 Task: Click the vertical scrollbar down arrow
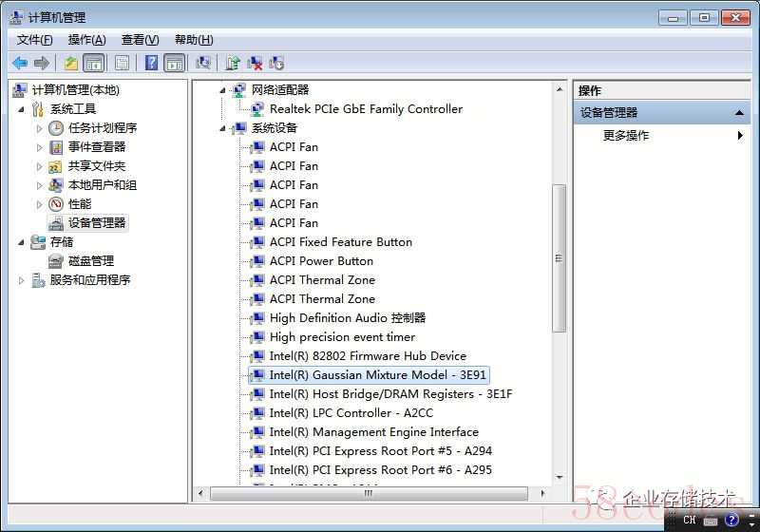(560, 477)
